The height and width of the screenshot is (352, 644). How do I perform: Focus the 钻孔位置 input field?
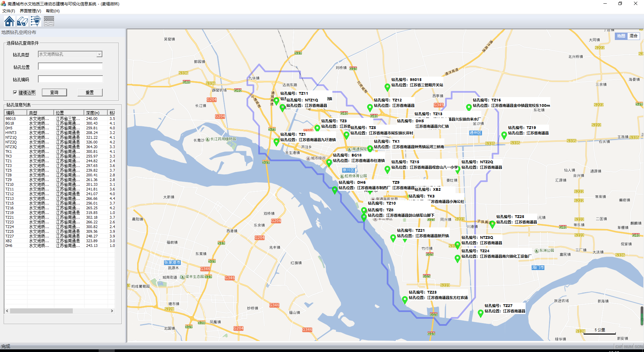(x=70, y=67)
